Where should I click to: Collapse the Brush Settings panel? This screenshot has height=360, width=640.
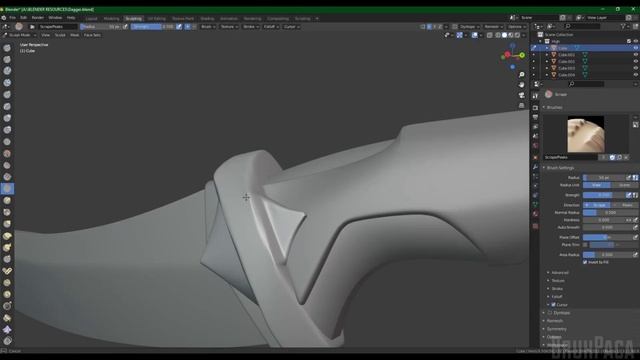[559, 168]
